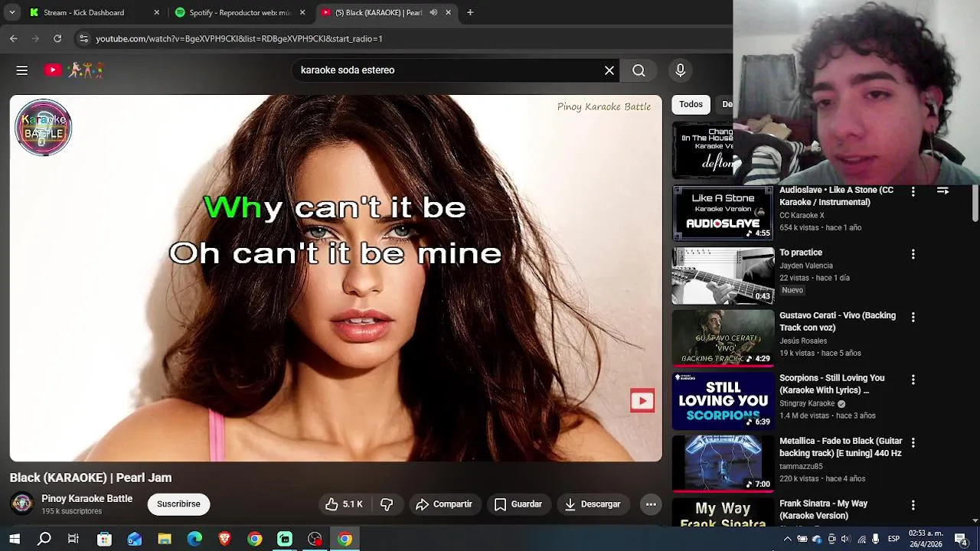Close the Black (KARAOKE) tab
The image size is (980, 551).
448,12
